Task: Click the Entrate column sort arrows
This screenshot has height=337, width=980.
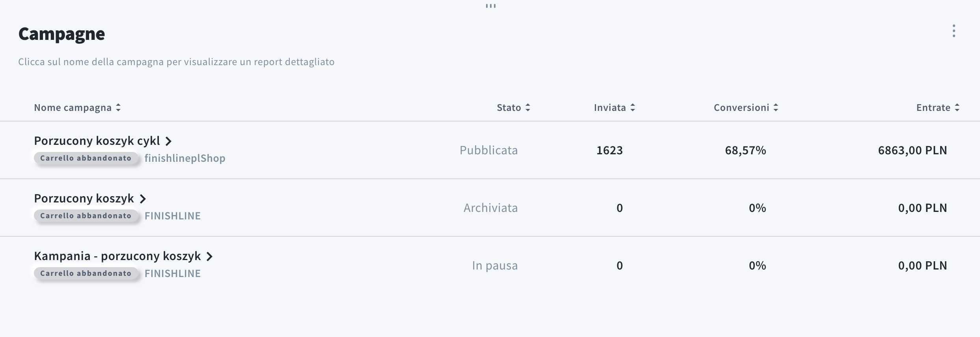Action: click(957, 108)
